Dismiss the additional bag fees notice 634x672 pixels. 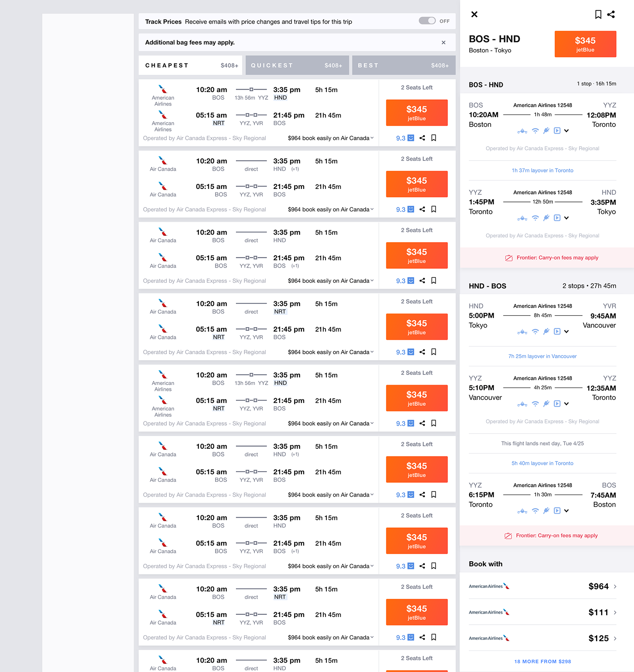[443, 42]
